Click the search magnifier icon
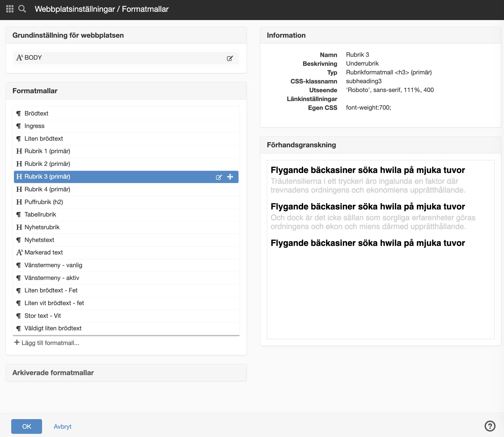The image size is (504, 437). (22, 9)
